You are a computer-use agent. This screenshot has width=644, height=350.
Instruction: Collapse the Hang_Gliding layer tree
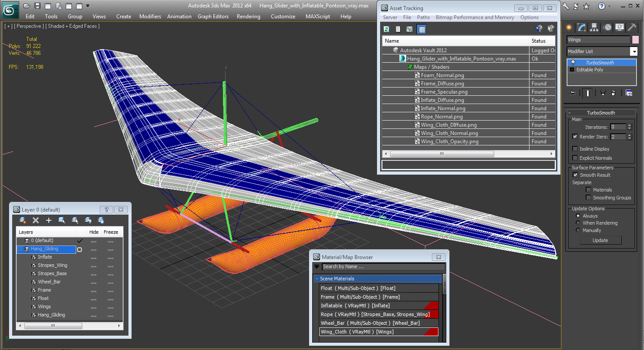click(20, 249)
